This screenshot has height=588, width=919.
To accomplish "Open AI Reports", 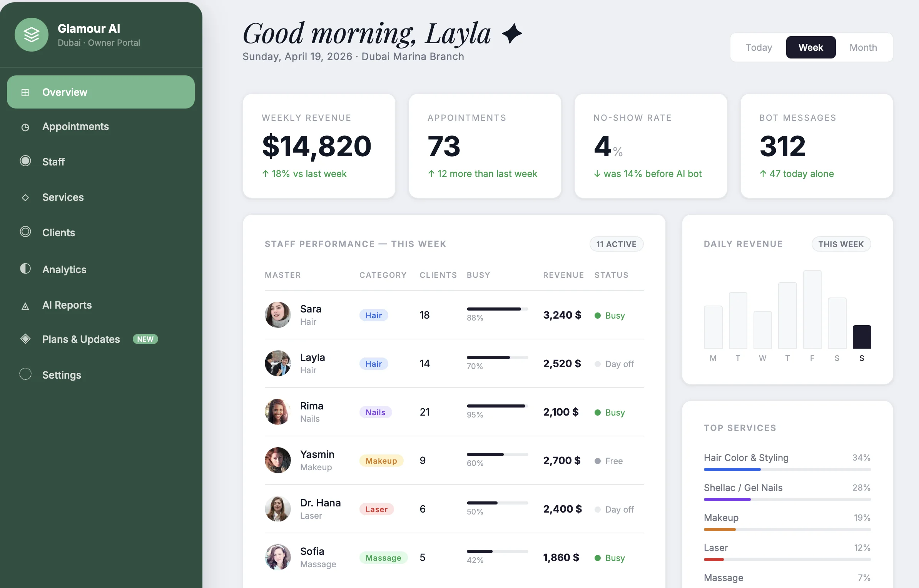I will 101,305.
